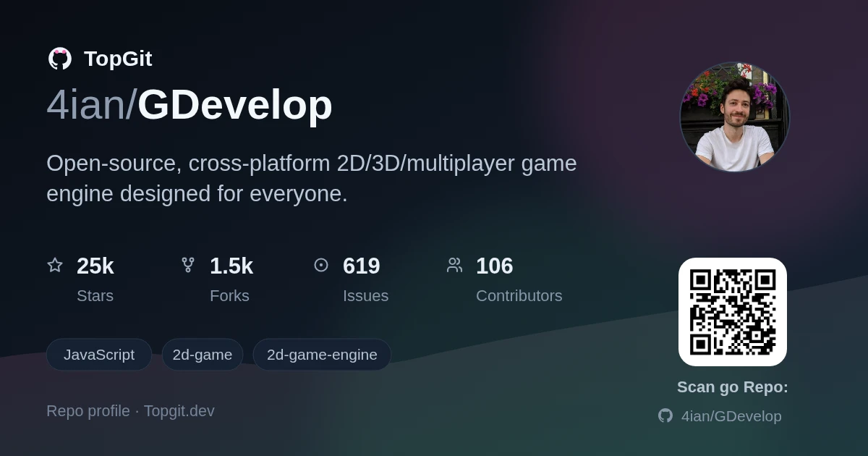Screen dimensions: 868x456
Task: Select the JavaScript tag
Action: click(x=99, y=355)
